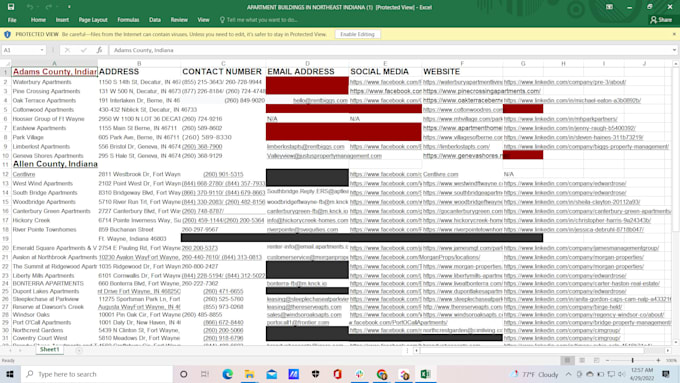Viewport: 680px width, 383px height.
Task: Close the Protected View message bar
Action: coord(674,34)
